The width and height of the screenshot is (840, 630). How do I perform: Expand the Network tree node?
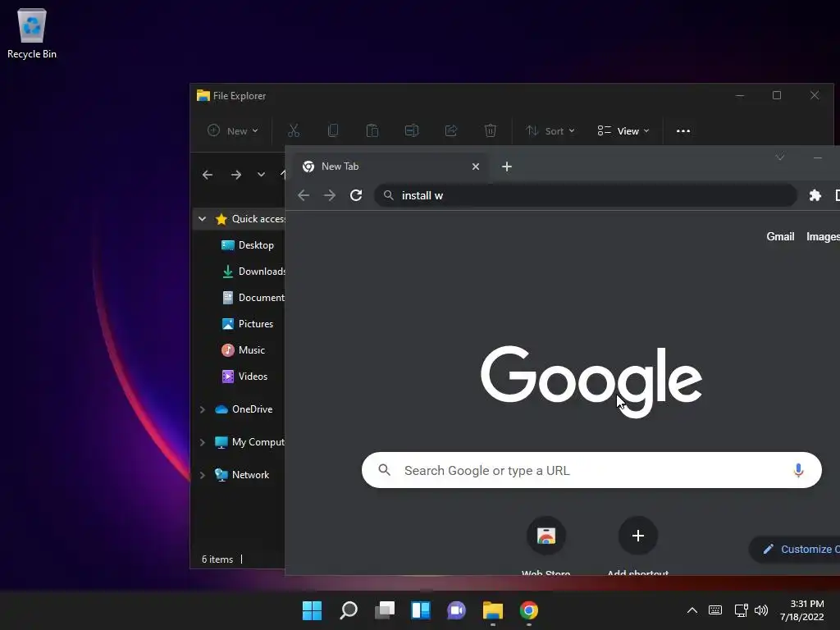(202, 475)
